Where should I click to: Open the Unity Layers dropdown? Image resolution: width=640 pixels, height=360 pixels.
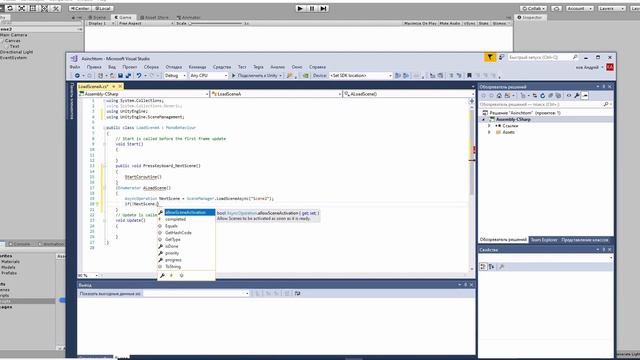(x=611, y=8)
